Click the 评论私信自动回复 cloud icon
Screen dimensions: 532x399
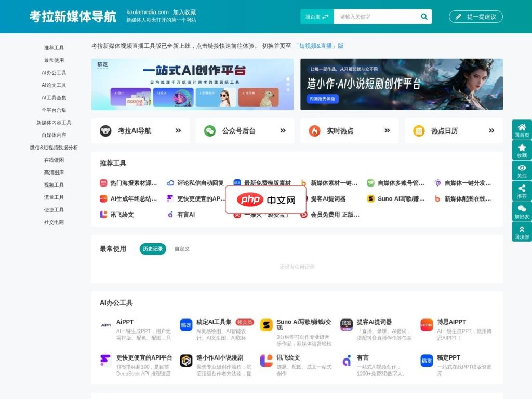pos(170,183)
